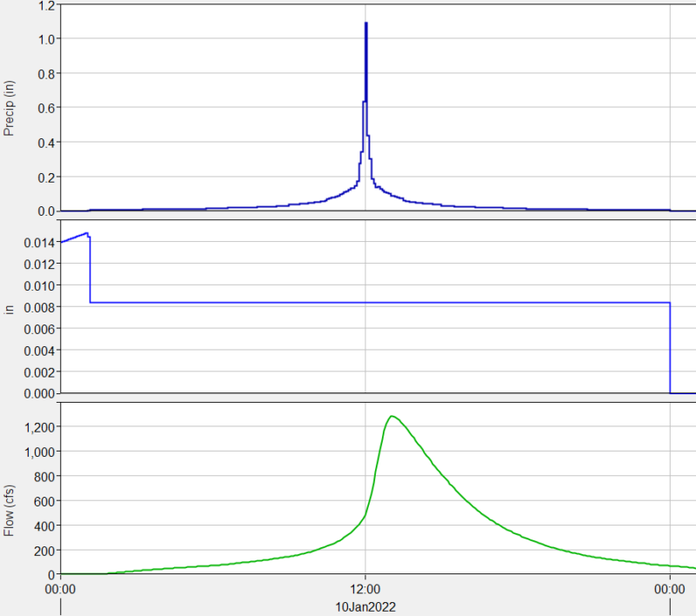Image resolution: width=696 pixels, height=616 pixels.
Task: Click the peak of the green flow curve
Action: click(391, 416)
